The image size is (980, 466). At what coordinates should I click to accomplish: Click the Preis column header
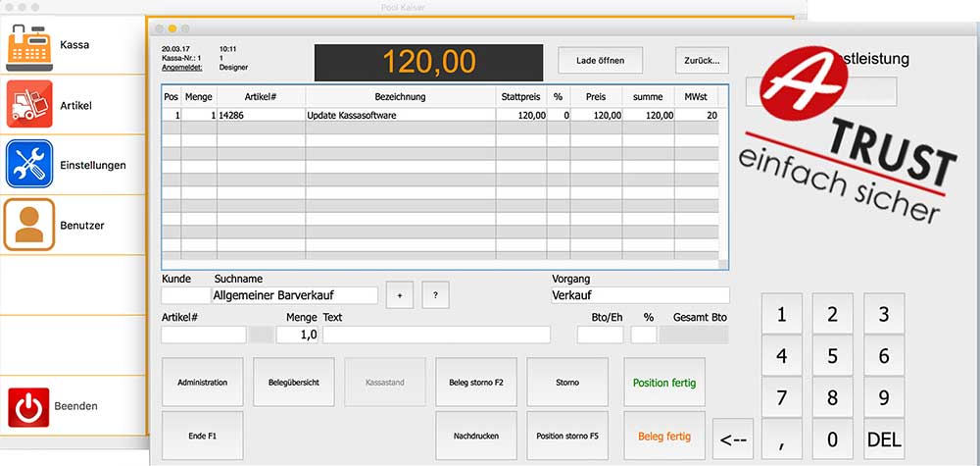click(x=596, y=97)
